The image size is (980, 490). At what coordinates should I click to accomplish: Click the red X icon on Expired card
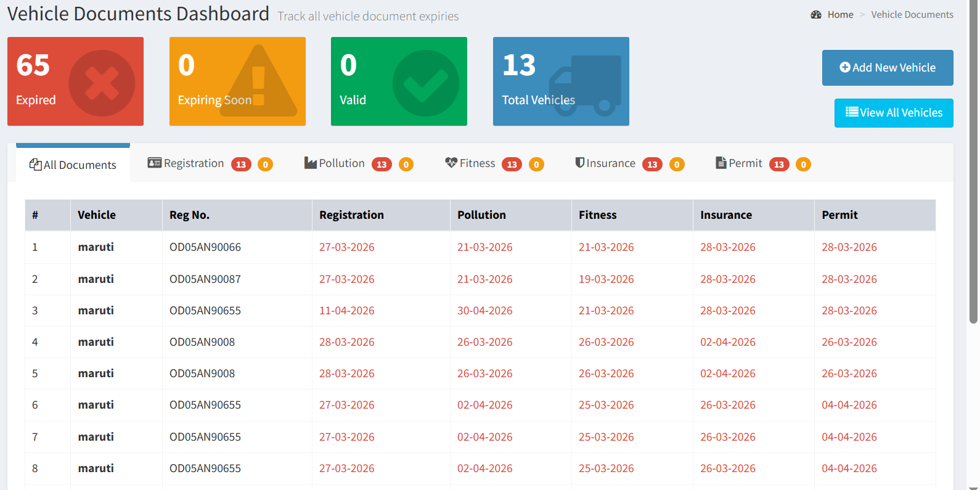(x=102, y=83)
